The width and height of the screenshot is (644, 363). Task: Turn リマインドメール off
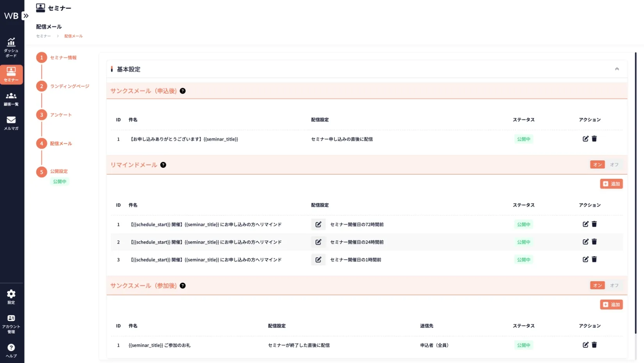coord(614,165)
